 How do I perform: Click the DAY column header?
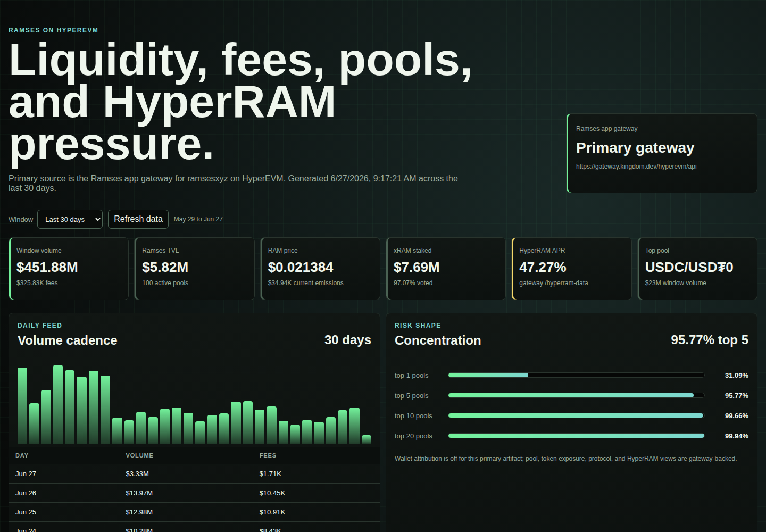point(22,455)
